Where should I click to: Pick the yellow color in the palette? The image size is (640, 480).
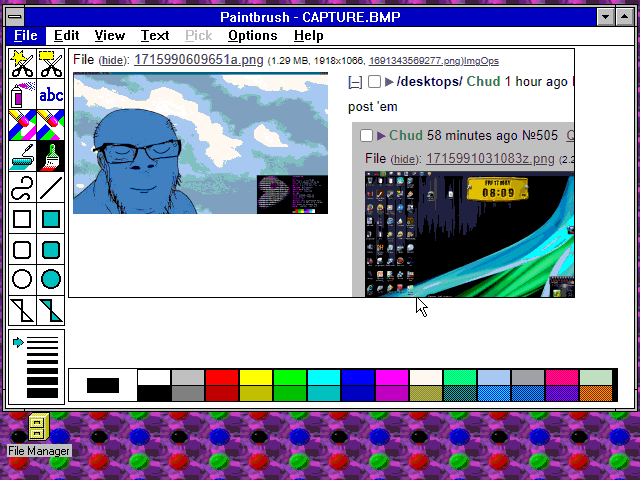coord(256,377)
